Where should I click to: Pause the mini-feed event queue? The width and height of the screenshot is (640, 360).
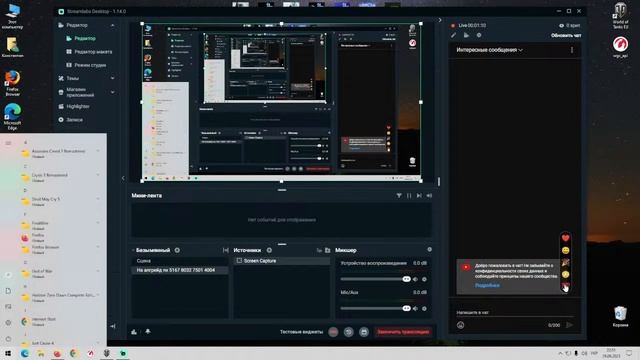pos(409,196)
